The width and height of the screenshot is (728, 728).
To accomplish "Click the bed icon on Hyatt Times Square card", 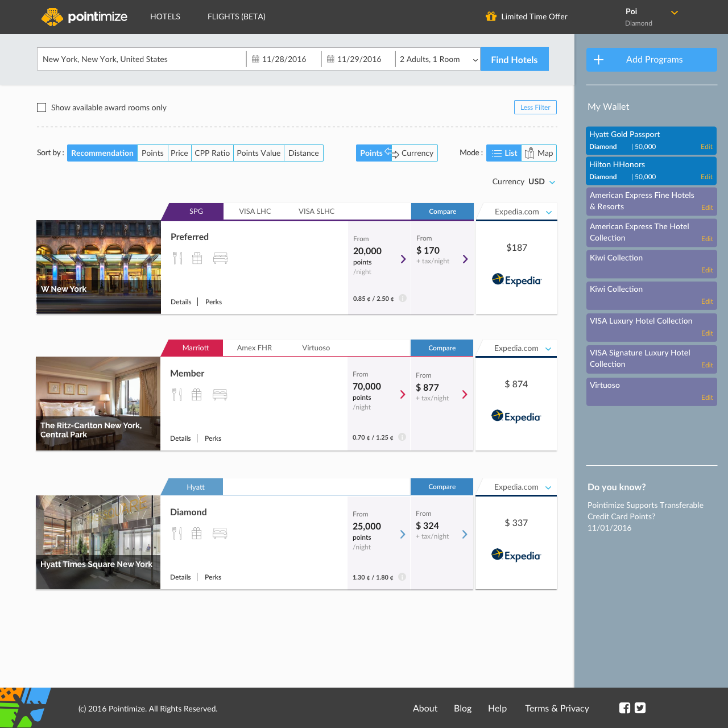I will [x=220, y=533].
